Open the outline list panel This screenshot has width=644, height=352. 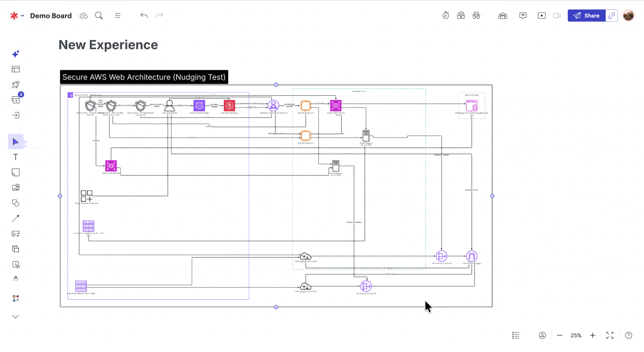[516, 335]
